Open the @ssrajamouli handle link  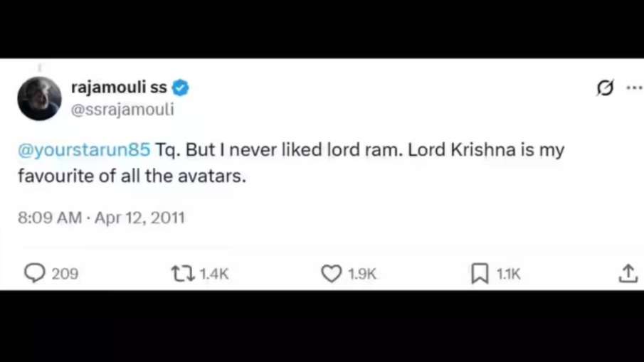pos(122,110)
